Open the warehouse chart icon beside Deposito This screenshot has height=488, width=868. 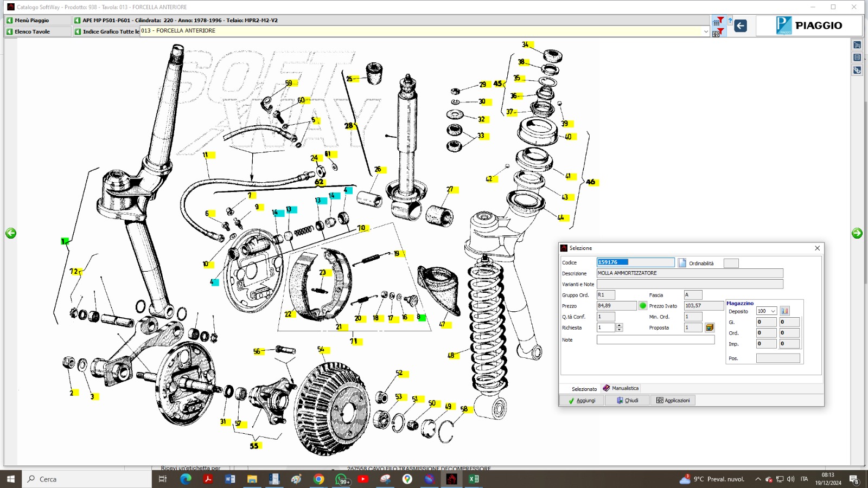pyautogui.click(x=785, y=311)
